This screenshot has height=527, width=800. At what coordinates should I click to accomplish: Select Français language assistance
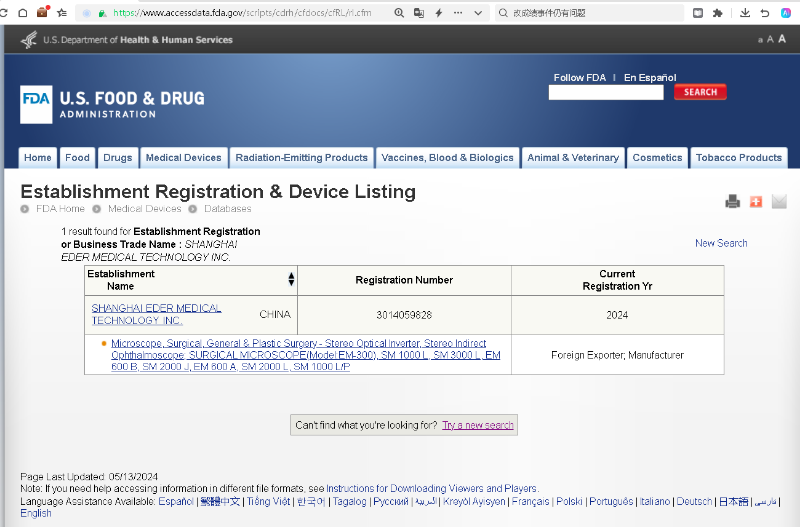[531, 501]
